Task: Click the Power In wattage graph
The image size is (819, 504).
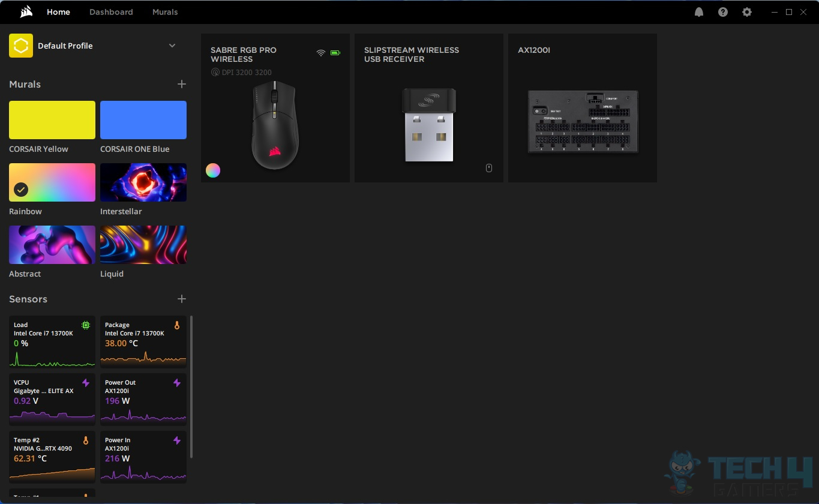Action: (143, 473)
